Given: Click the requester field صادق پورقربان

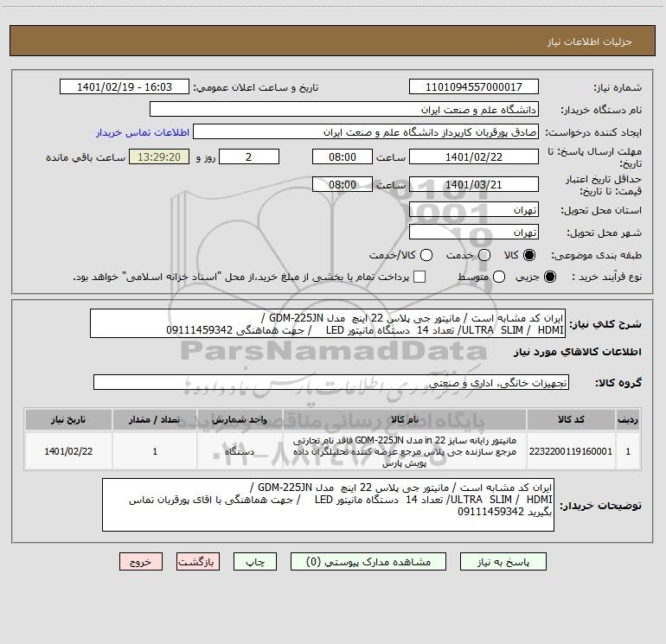Looking at the screenshot, I should point(366,132).
